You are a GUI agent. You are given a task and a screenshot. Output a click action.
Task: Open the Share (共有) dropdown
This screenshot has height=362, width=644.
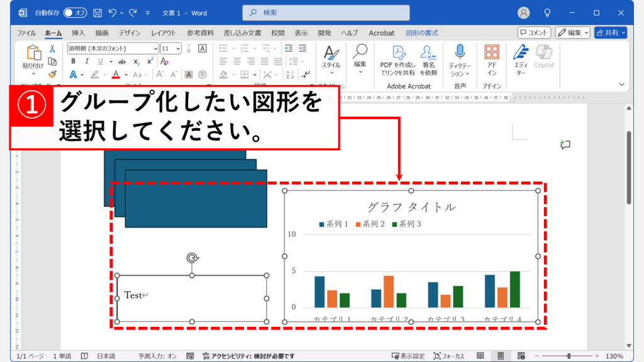point(623,33)
